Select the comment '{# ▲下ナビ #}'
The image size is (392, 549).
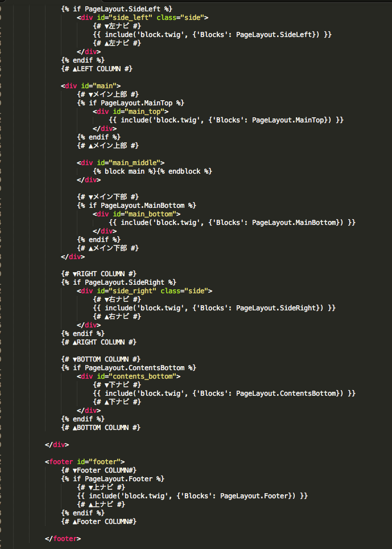117,402
